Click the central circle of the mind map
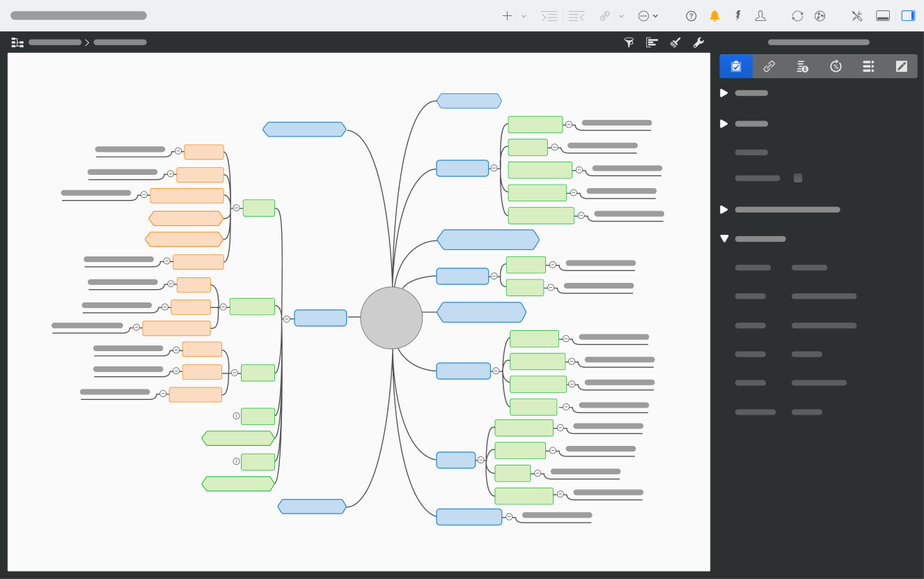Screen dimensions: 924x579 tap(391, 317)
